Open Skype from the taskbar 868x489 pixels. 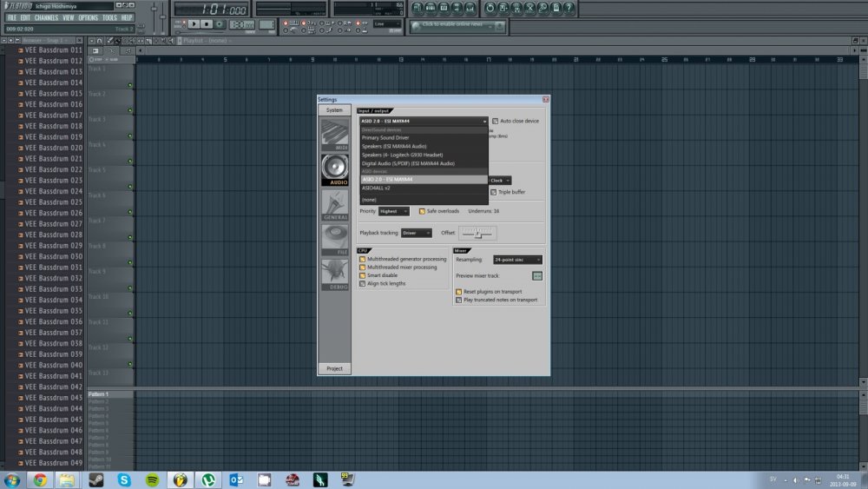pos(124,479)
